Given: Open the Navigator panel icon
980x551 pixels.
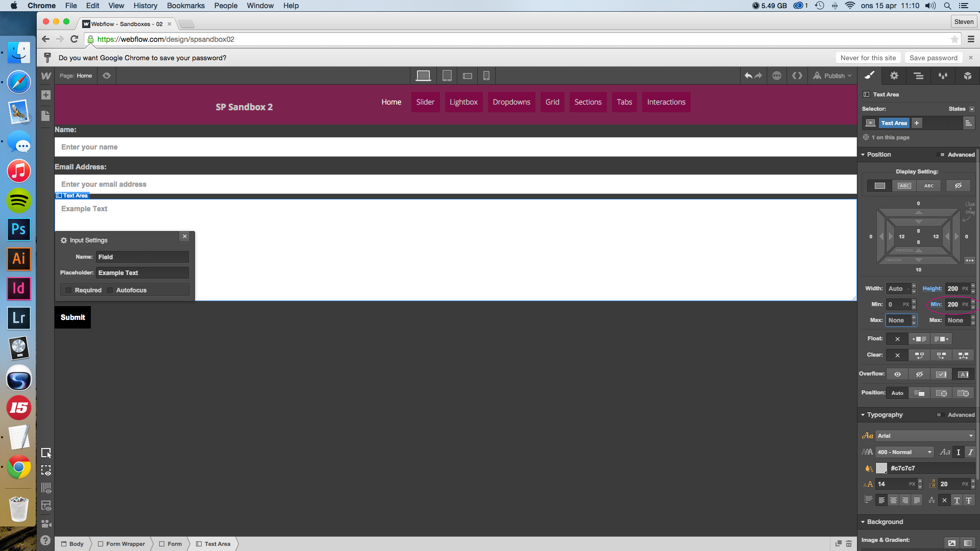Looking at the screenshot, I should coord(918,76).
